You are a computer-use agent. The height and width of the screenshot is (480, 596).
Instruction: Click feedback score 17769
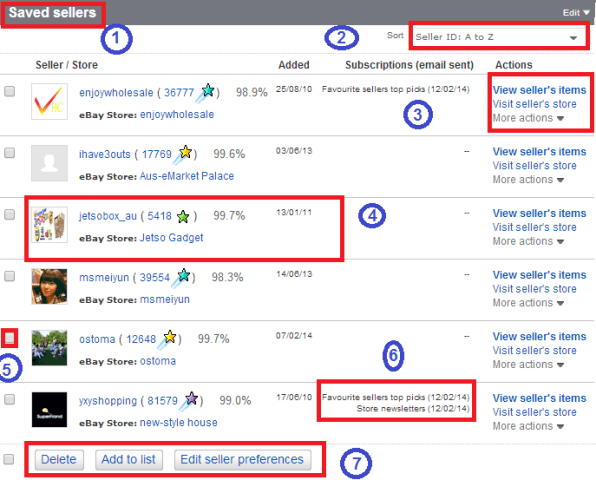pos(157,154)
